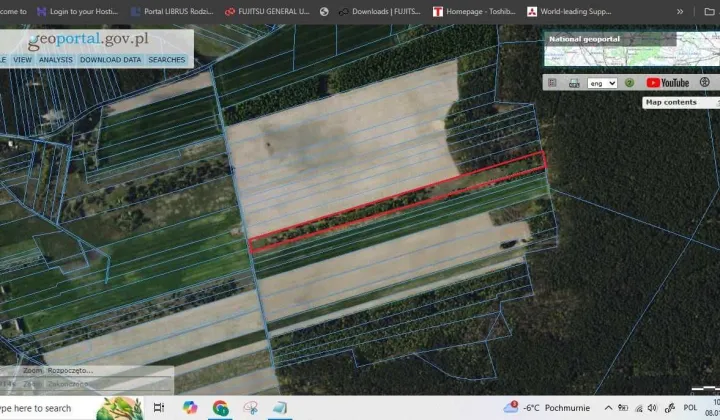Click the print map icon
Image resolution: width=720 pixels, height=420 pixels.
click(574, 83)
